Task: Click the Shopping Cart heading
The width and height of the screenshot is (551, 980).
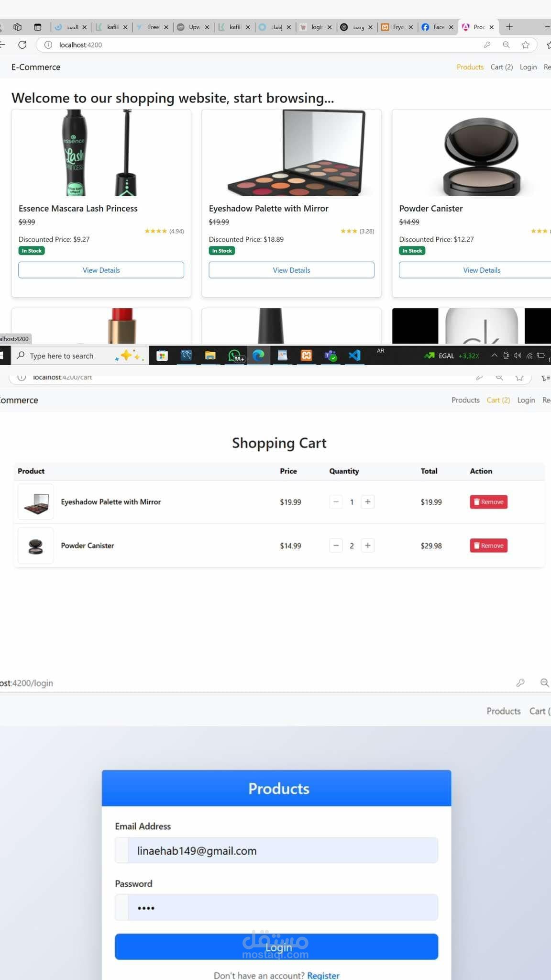Action: pos(279,443)
